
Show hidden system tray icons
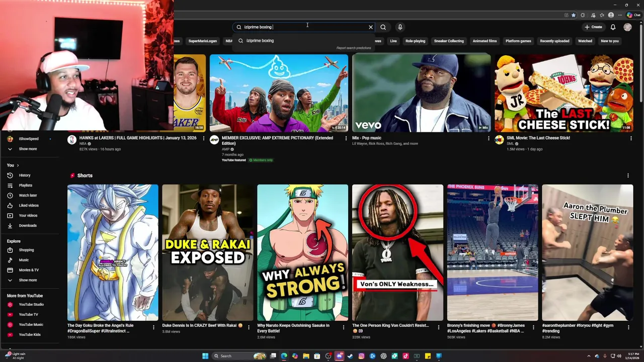(589, 356)
